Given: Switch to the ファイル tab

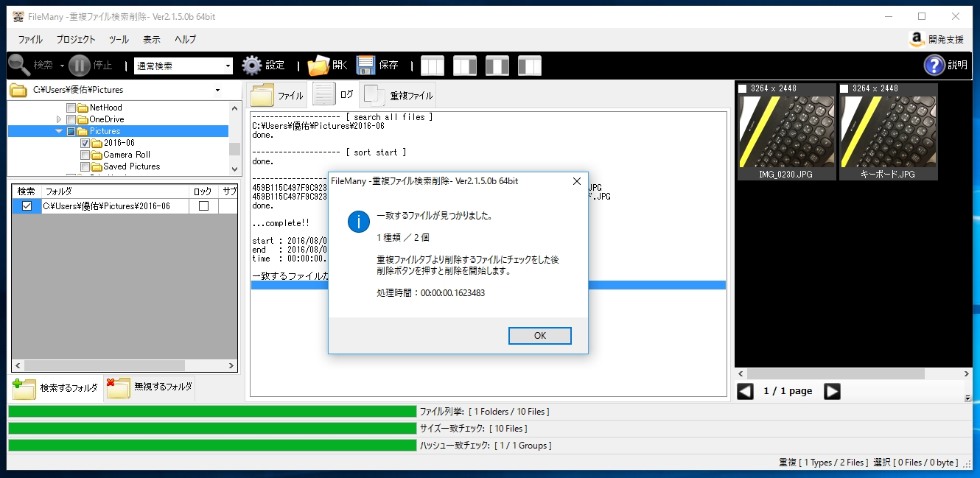Looking at the screenshot, I should click(x=277, y=95).
